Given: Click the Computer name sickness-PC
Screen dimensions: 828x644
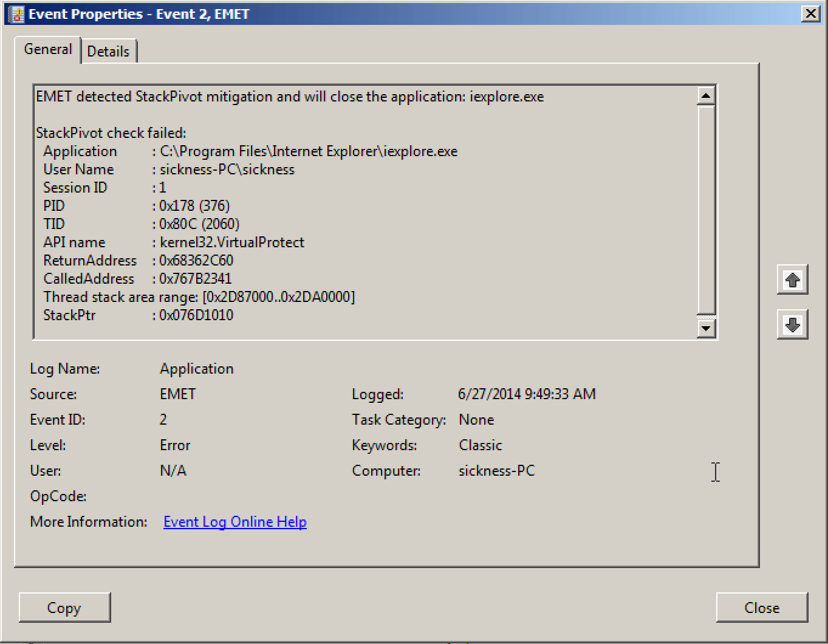Looking at the screenshot, I should [497, 470].
